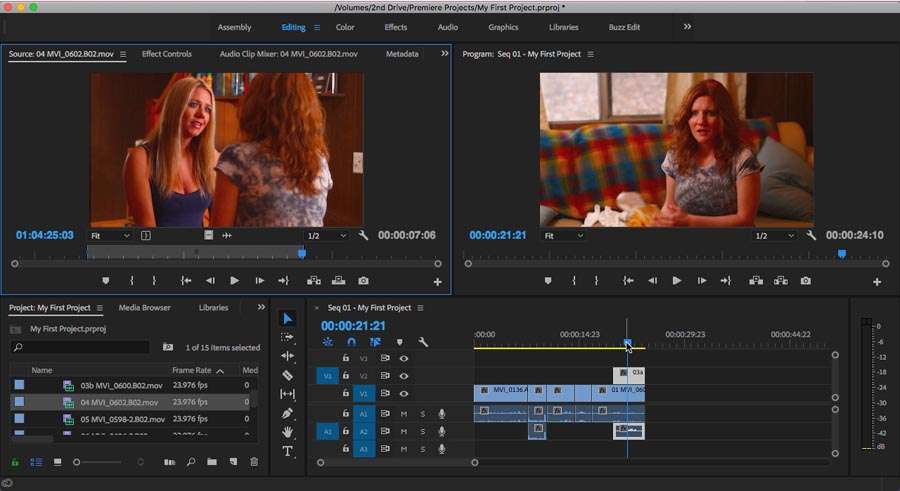Play the Program monitor sequence
The width and height of the screenshot is (900, 491).
[x=677, y=281]
